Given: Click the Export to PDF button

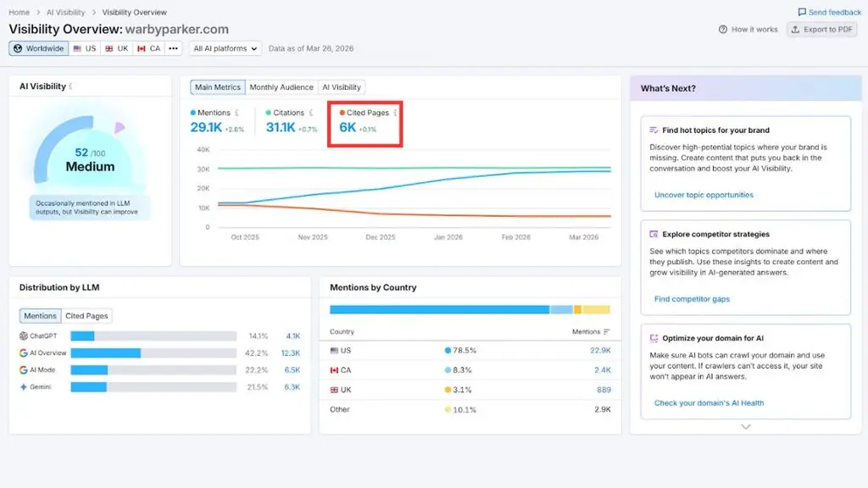Looking at the screenshot, I should click(822, 30).
